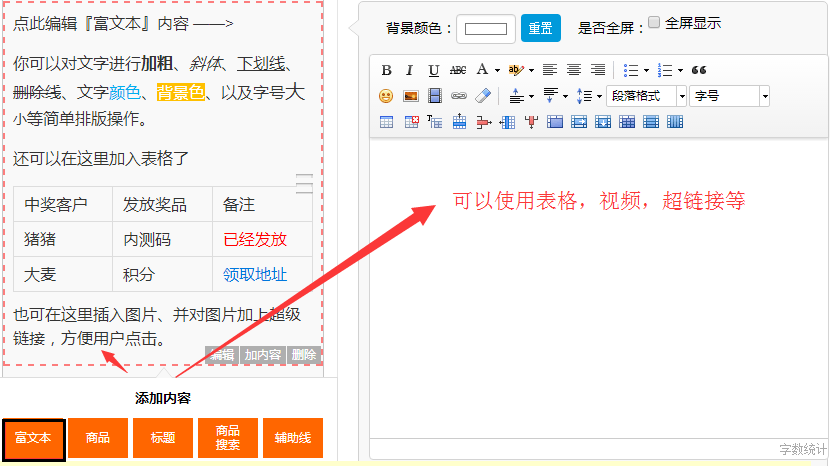Click inside the rich text editing area
Screen dimensions: 831x466
[x=599, y=289]
